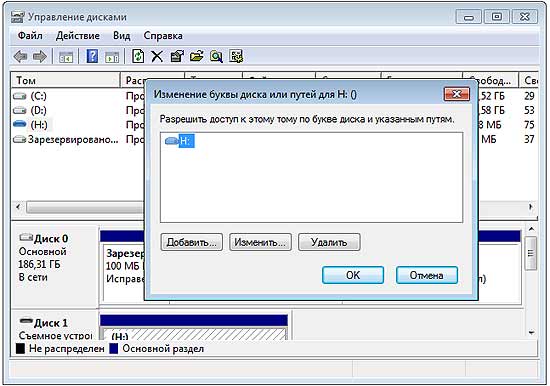The image size is (550, 386).
Task: Select the Зарезер... 100 МБ partition on Диск 0
Action: click(x=124, y=273)
